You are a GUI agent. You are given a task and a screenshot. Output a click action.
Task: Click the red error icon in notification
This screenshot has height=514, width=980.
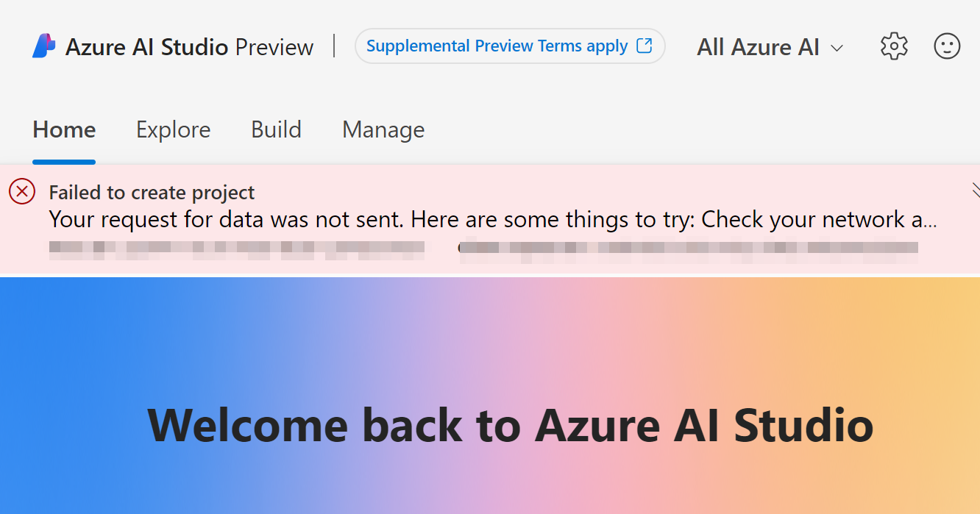tap(22, 192)
